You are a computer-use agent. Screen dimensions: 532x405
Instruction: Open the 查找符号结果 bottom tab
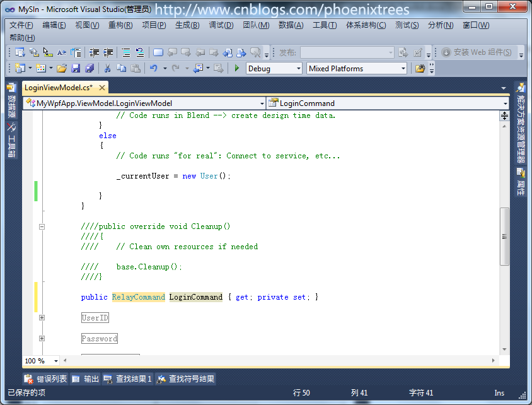[185, 379]
